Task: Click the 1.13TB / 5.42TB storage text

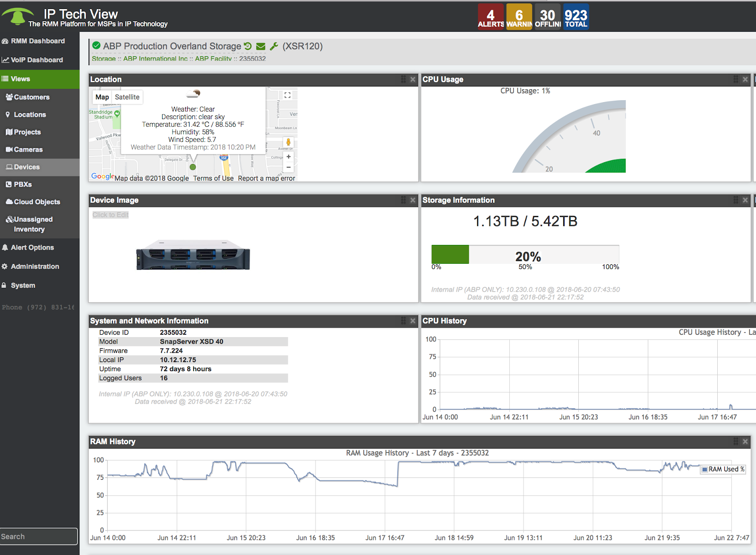Action: pyautogui.click(x=525, y=221)
